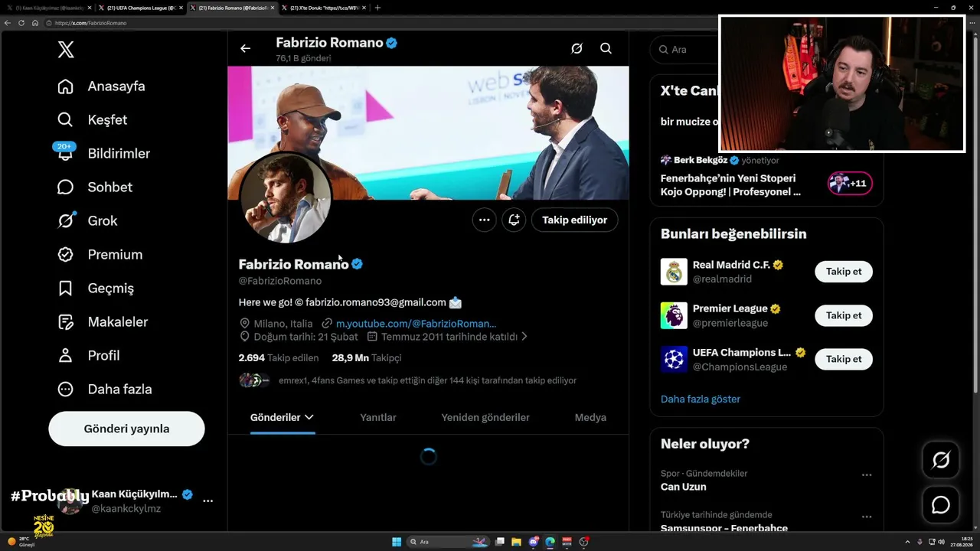Open the profile banner image
Viewport: 980px width, 551px height.
pos(428,132)
